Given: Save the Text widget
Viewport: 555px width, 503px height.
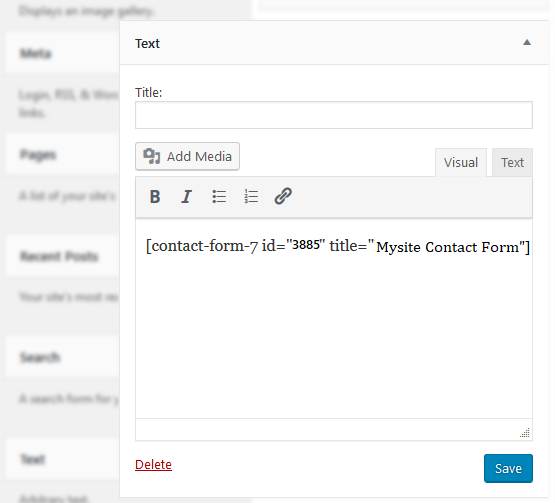Looking at the screenshot, I should (508, 468).
